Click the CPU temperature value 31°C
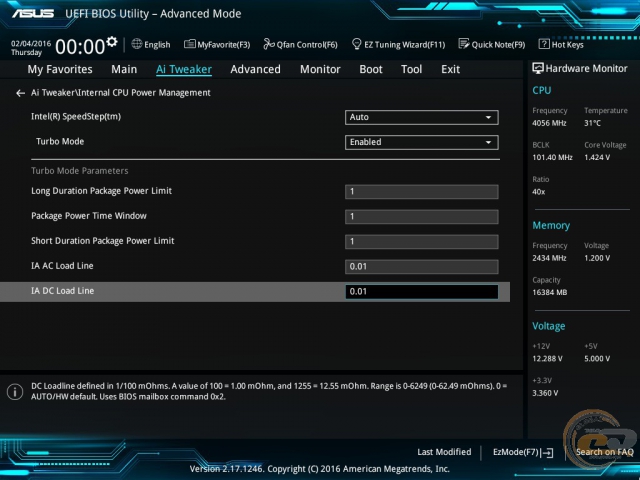640x480 pixels. (x=592, y=123)
